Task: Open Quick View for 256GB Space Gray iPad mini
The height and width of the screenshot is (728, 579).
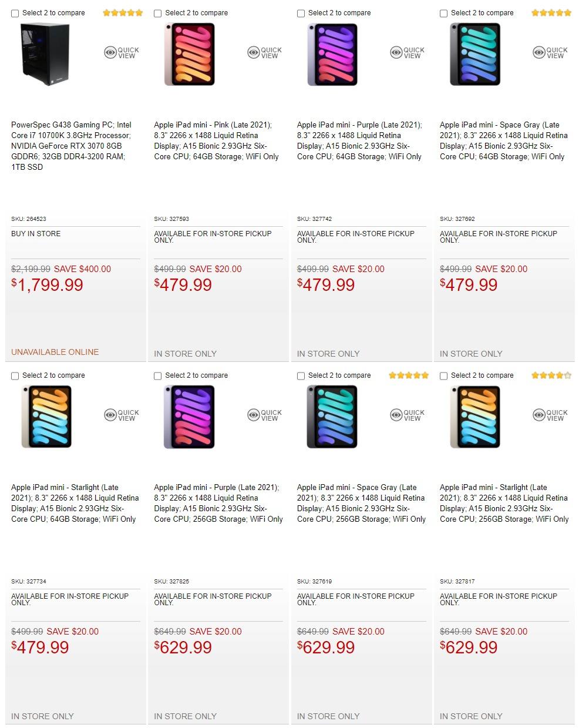Action: pyautogui.click(x=407, y=415)
